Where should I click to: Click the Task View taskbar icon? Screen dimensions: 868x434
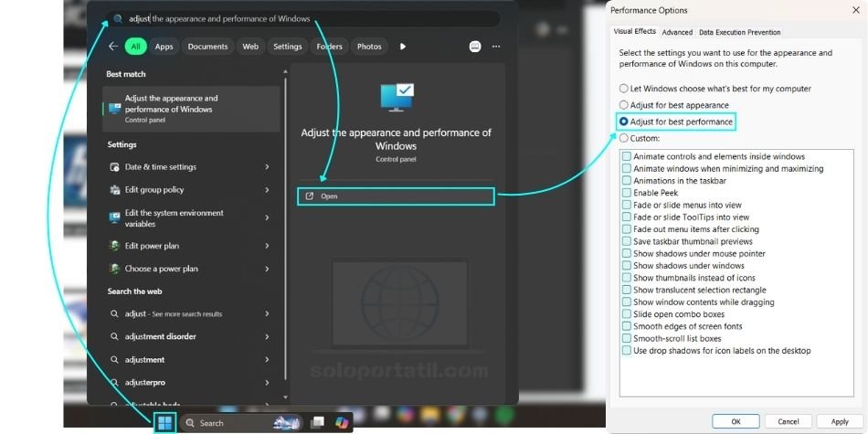(x=317, y=422)
